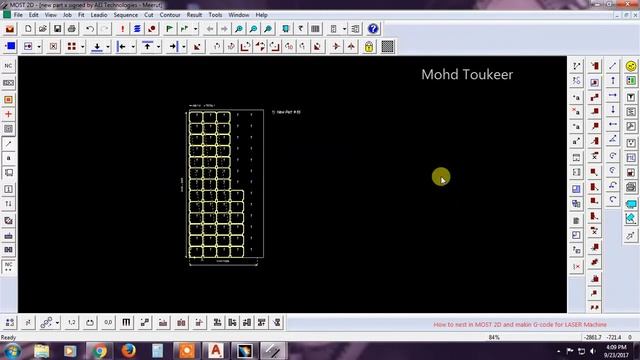Image resolution: width=640 pixels, height=360 pixels.
Task: Expand the four red squares array dropdown
Action: click(x=82, y=47)
